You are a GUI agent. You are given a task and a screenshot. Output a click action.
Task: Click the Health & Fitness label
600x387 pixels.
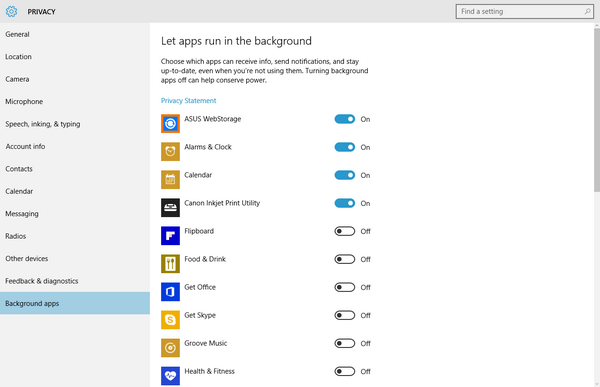point(209,371)
